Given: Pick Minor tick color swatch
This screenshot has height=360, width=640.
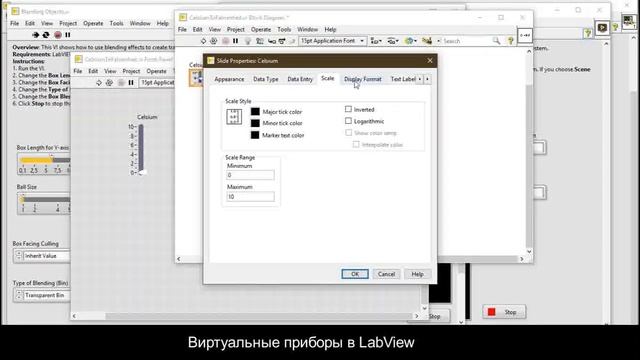Looking at the screenshot, I should 255,123.
